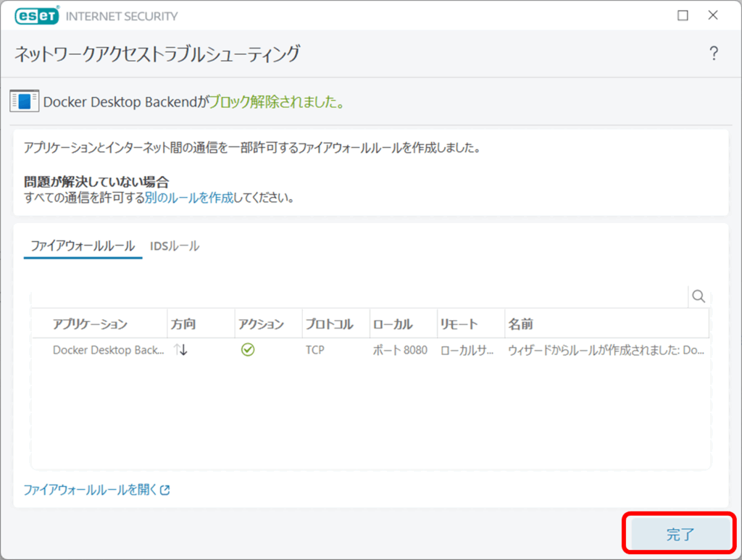Click the ポート 8080 local cell
Viewport: 742px width, 560px height.
[400, 350]
